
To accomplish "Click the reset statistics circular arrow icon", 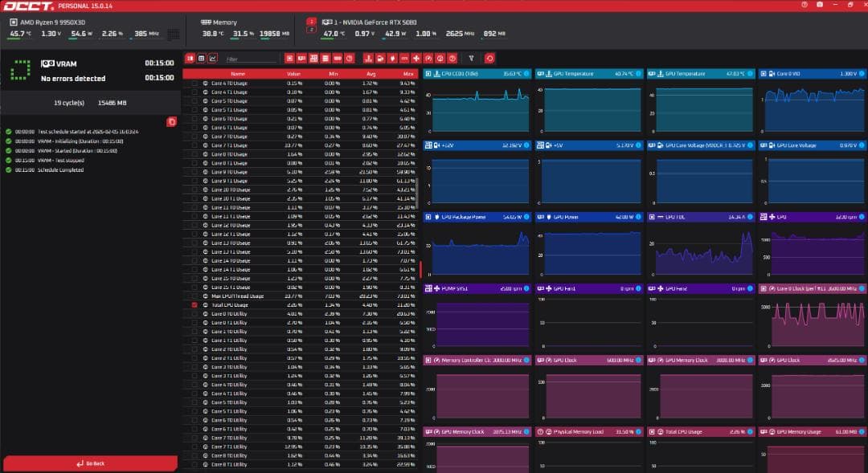I will coord(489,58).
